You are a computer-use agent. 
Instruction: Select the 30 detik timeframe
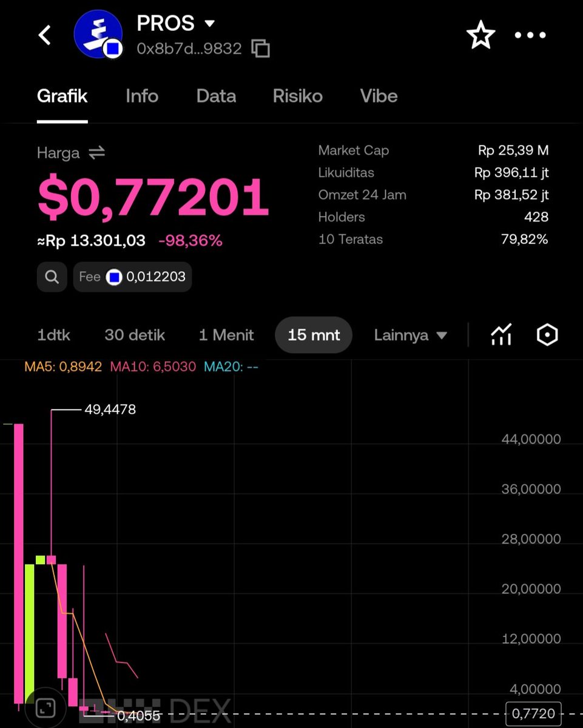coord(135,335)
